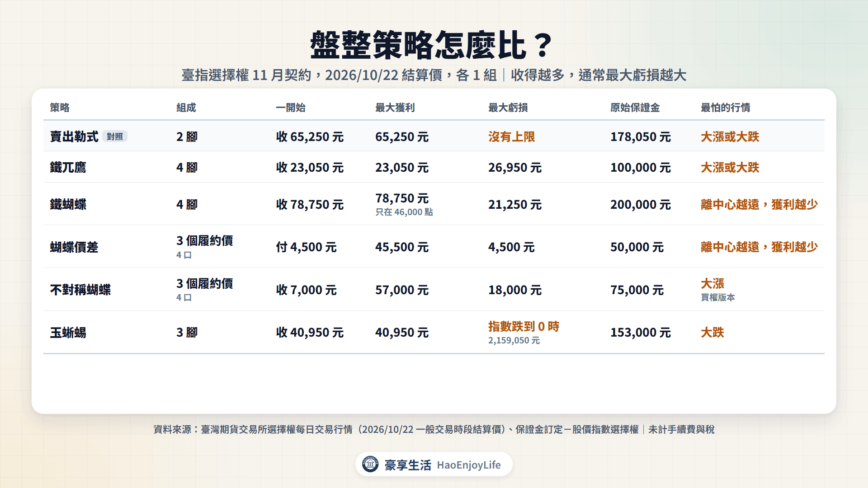Click the 200,000 元 margin cell
Screen dimensions: 868x488
641,204
